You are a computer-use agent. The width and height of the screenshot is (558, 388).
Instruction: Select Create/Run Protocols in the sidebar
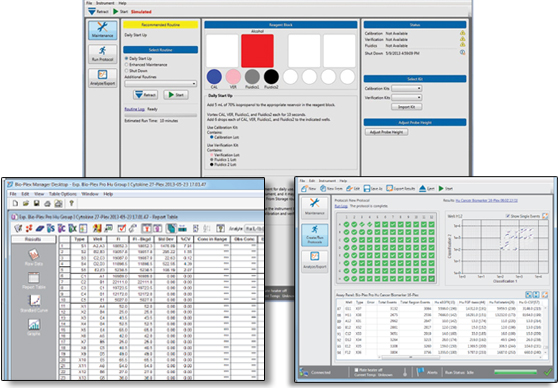tap(315, 235)
